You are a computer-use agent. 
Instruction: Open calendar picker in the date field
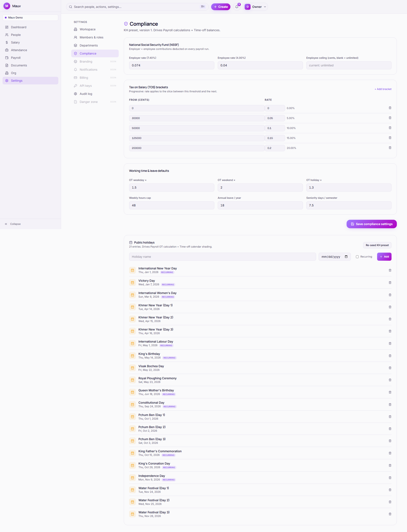click(x=346, y=257)
